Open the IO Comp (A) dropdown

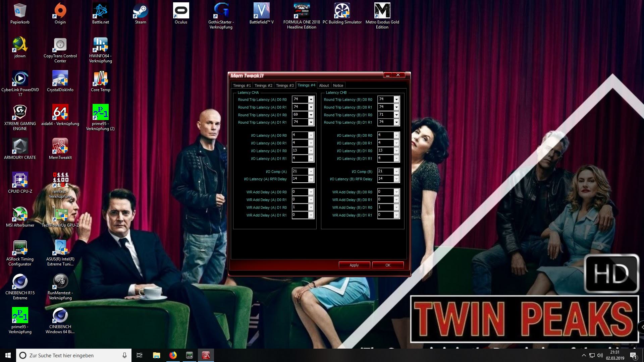coord(311,172)
